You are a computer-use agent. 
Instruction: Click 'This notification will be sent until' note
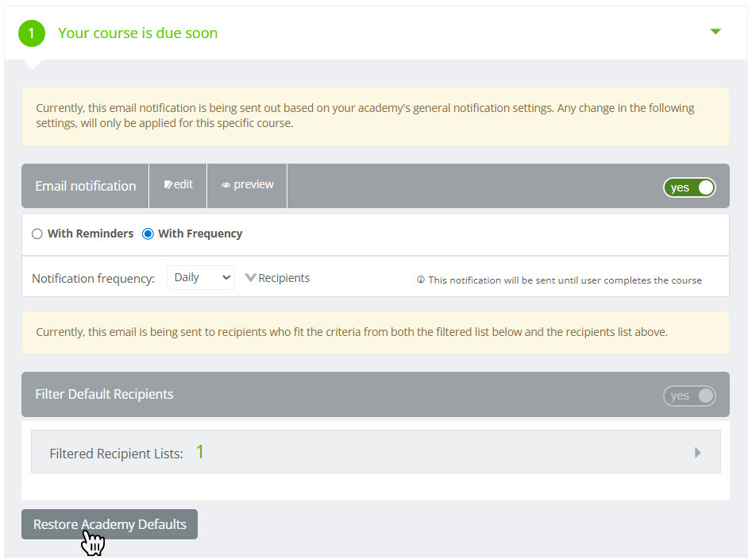[565, 280]
